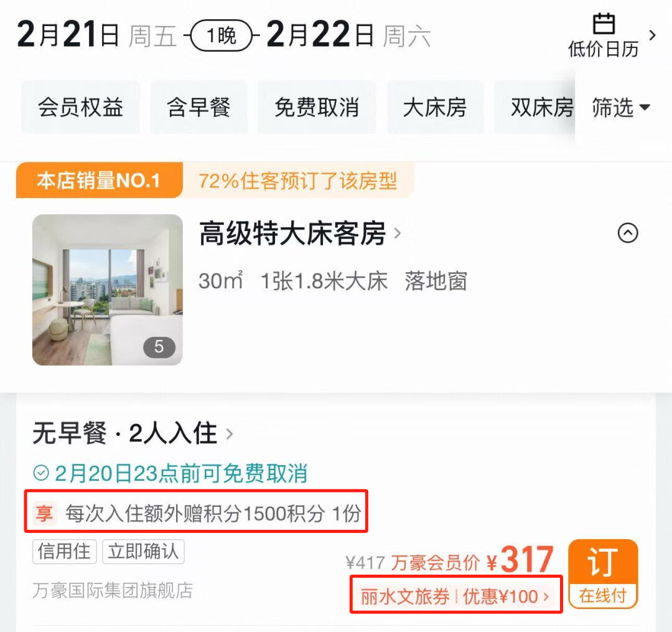
Task: Select the 大床房 filter tab
Action: click(436, 107)
